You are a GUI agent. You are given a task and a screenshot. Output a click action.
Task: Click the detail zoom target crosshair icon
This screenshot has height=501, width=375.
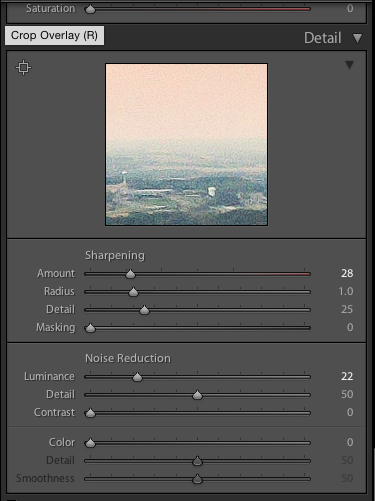[23, 68]
